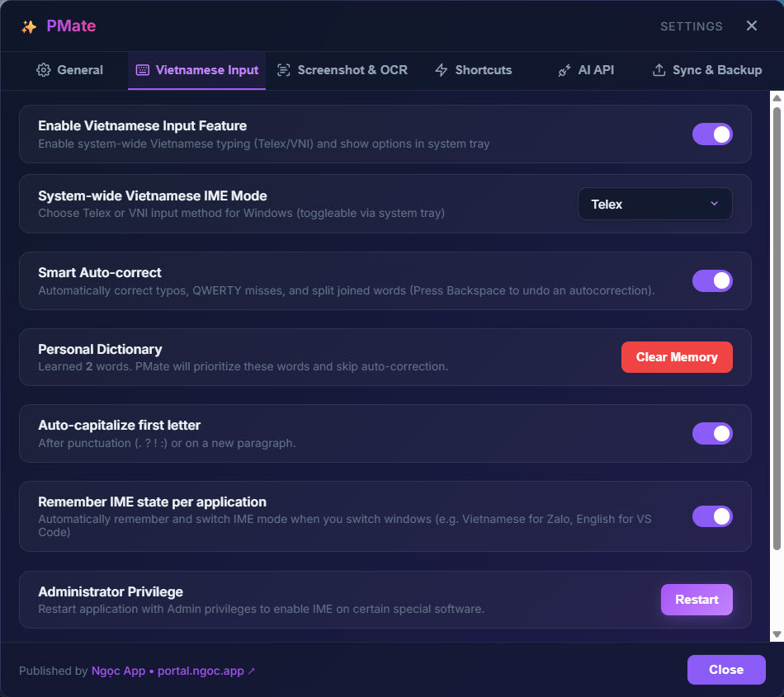Screen dimensions: 784x697
Task: Open the portal.ngoc.app link
Action: pos(201,671)
